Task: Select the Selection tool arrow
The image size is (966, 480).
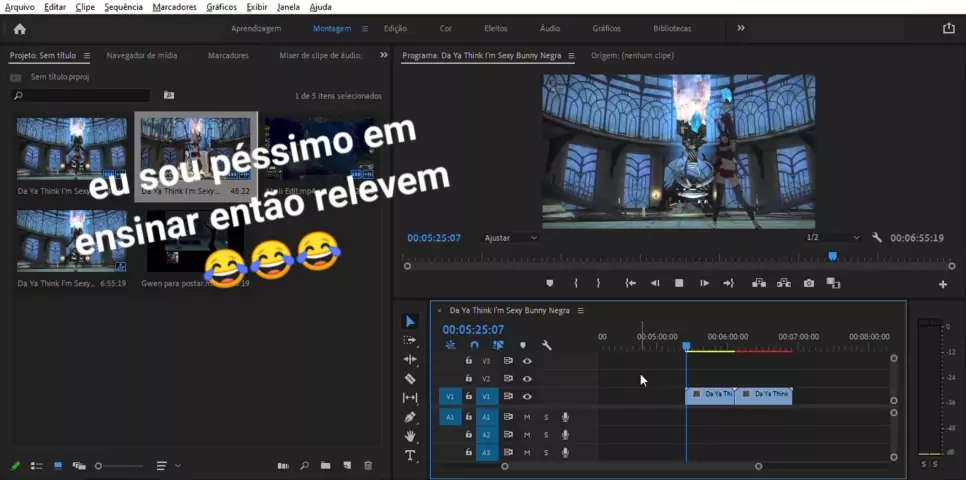Action: click(x=410, y=321)
